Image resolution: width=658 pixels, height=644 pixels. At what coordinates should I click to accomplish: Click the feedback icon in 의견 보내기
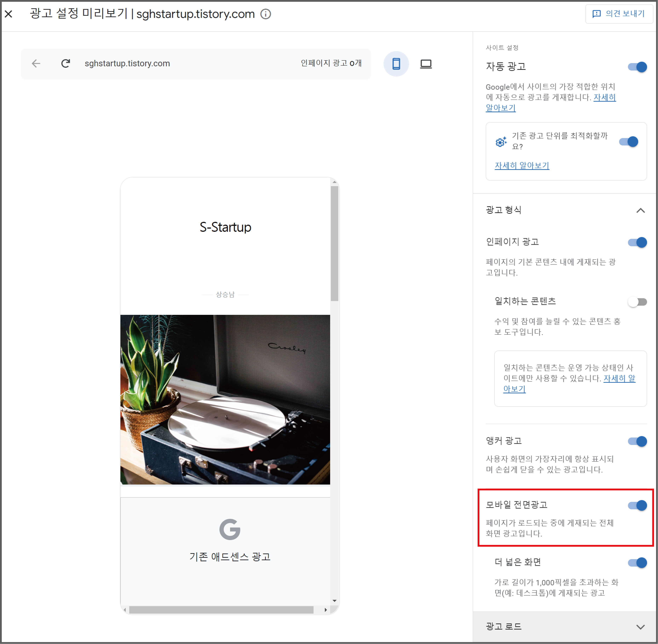pyautogui.click(x=596, y=14)
